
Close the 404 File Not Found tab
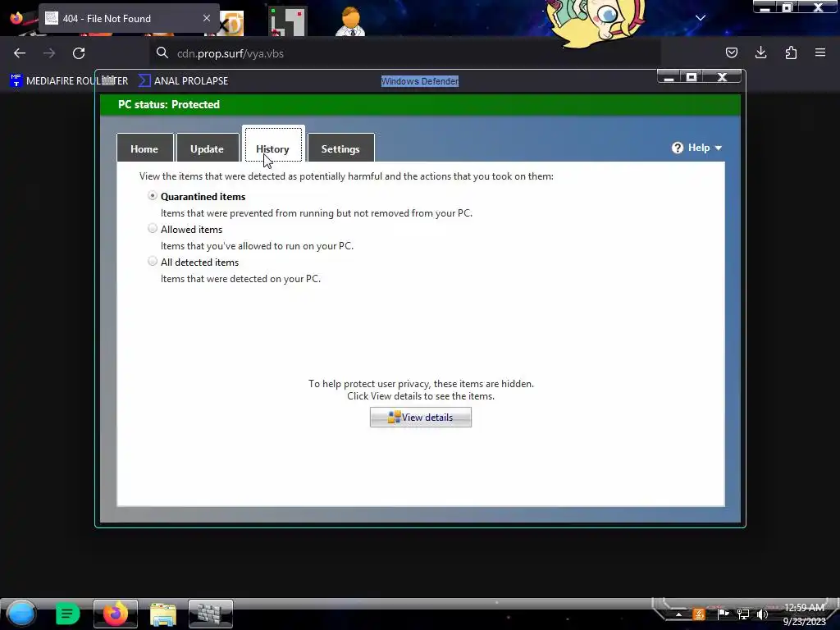click(207, 18)
